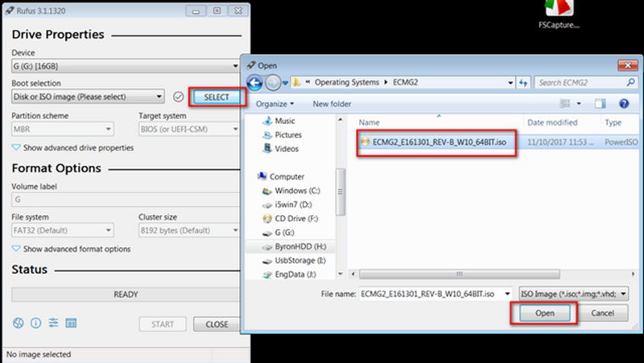Click ECMG2 in breadcrumb path
The height and width of the screenshot is (363, 644).
[x=406, y=82]
